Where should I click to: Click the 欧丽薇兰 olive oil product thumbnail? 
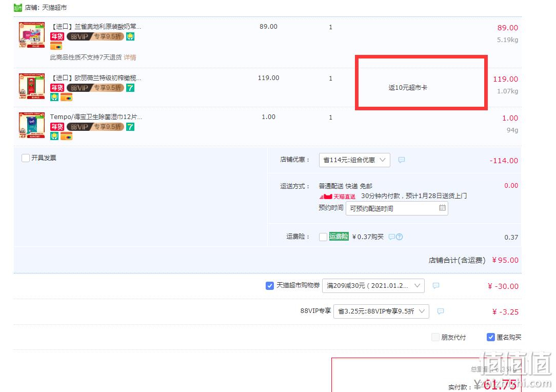[x=32, y=86]
